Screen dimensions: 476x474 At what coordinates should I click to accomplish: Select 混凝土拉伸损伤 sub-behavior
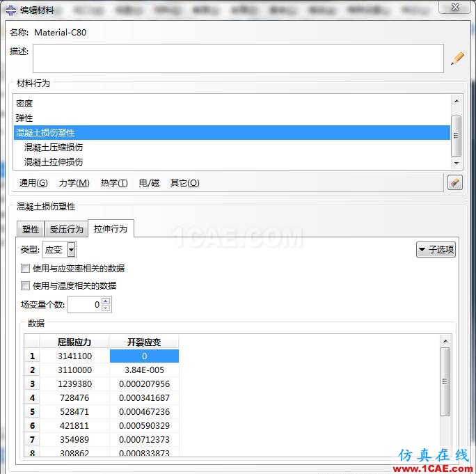pos(232,162)
